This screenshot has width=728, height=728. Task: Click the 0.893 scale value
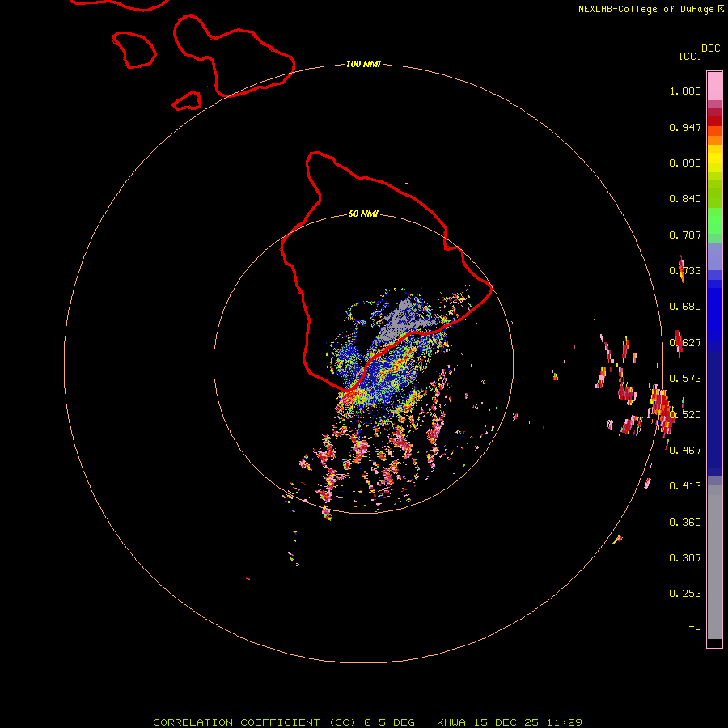(x=685, y=163)
